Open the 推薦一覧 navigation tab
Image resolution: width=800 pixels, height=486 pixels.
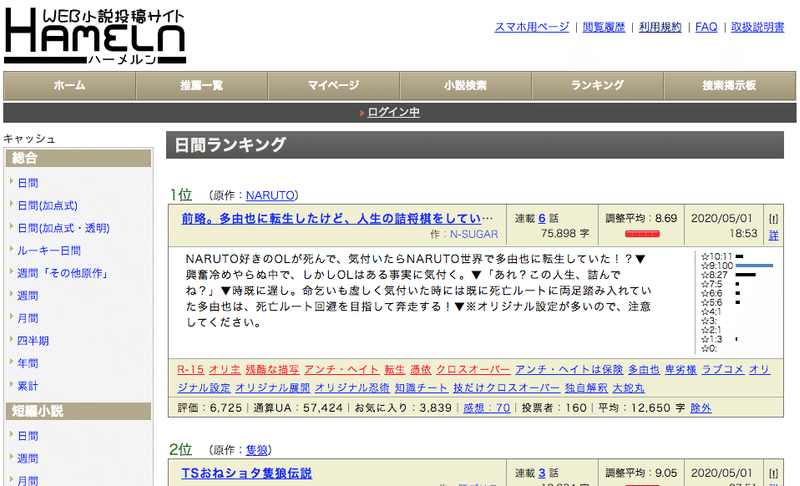pyautogui.click(x=202, y=86)
